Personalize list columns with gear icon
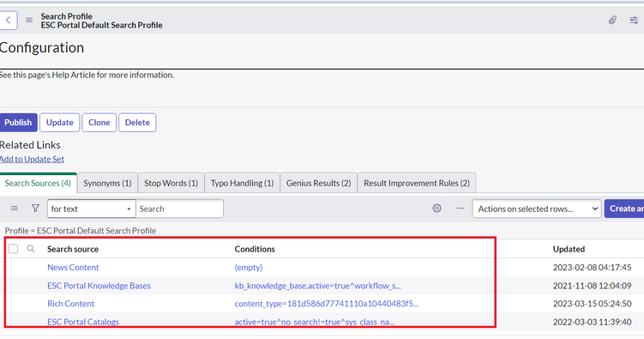The image size is (644, 339). (437, 209)
